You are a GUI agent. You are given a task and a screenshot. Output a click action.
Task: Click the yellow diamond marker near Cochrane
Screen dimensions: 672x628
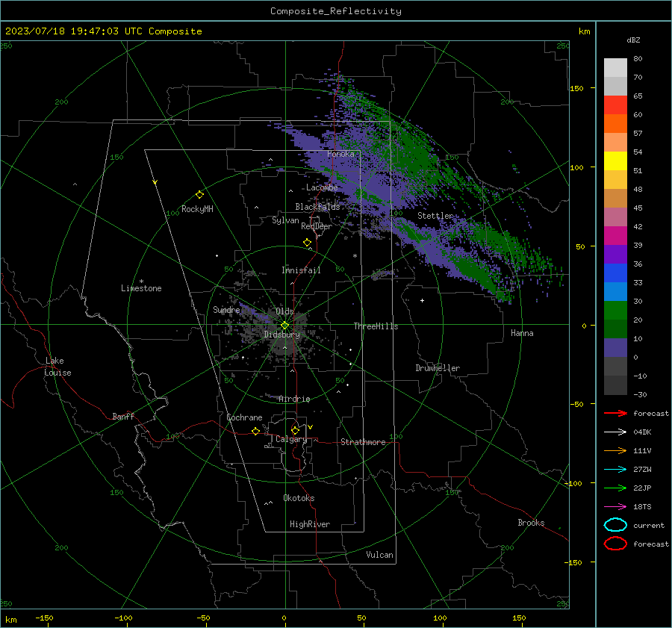pos(255,431)
